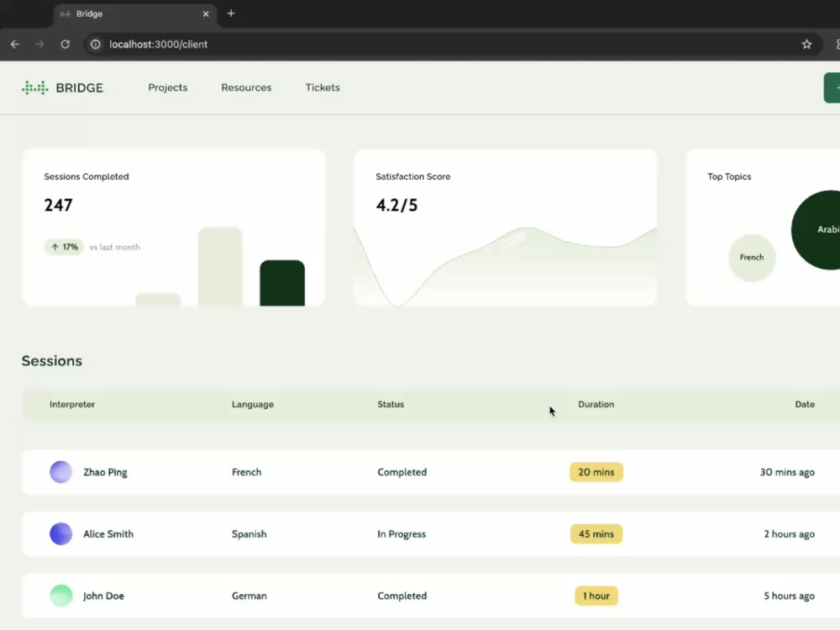This screenshot has height=630, width=840.
Task: Open a new browser tab
Action: (231, 13)
